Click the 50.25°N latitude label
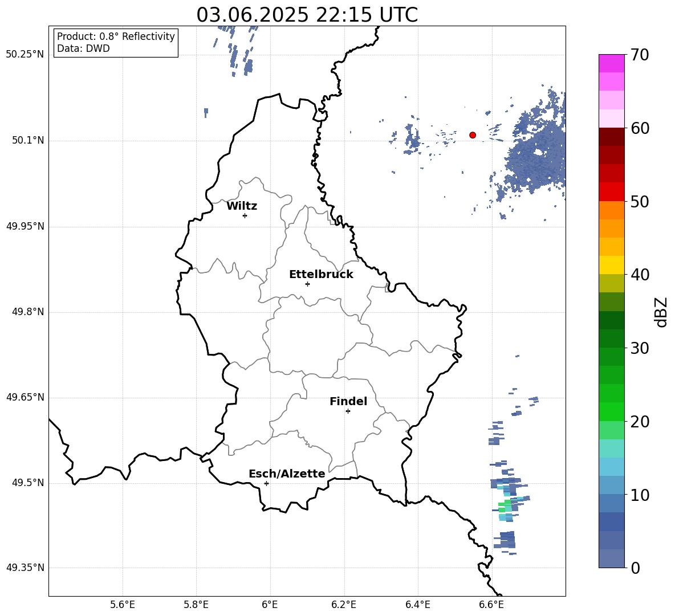675x616 pixels. 25,55
